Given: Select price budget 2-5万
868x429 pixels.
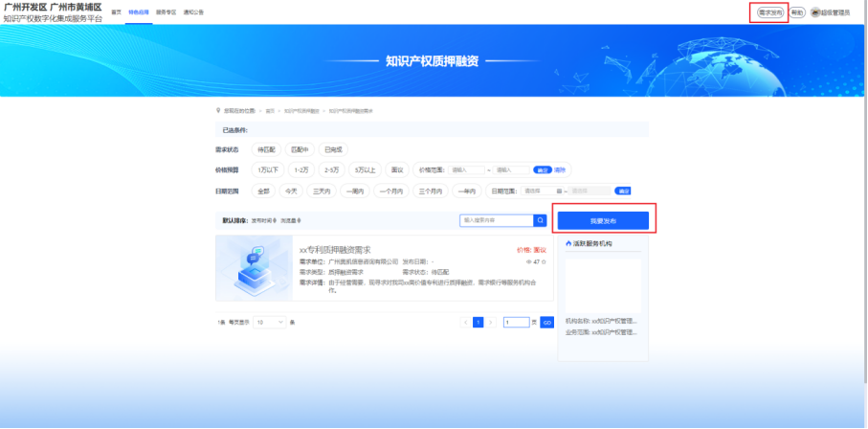Looking at the screenshot, I should tap(332, 169).
